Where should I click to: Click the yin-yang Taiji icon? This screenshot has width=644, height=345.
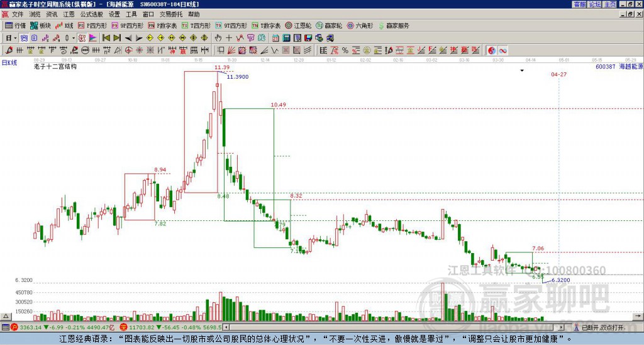(x=492, y=50)
